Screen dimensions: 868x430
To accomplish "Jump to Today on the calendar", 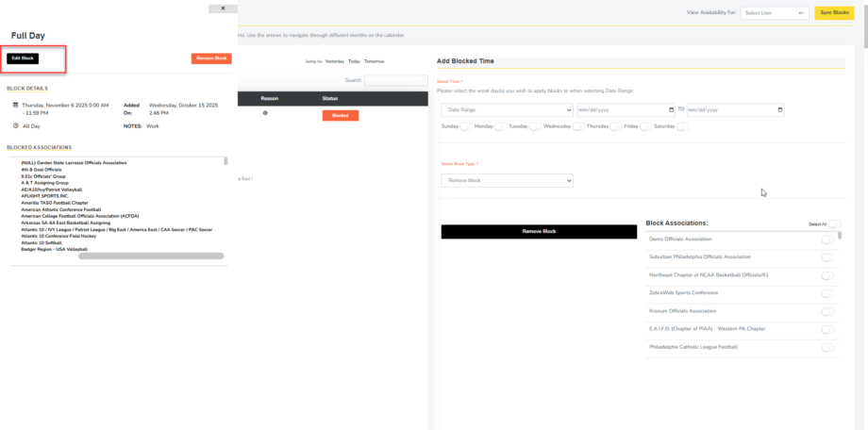I will pos(354,61).
